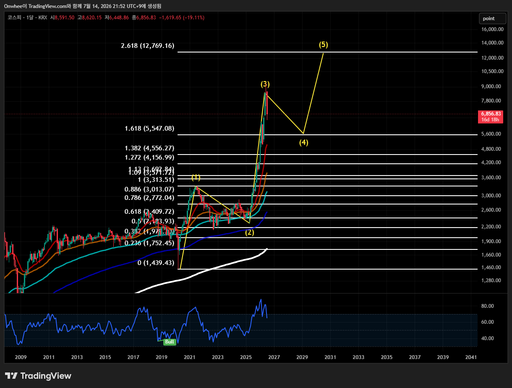The height and width of the screenshot is (388, 512).
Task: Click the green 'Bull' marker on the oscillator
Action: pos(169,342)
